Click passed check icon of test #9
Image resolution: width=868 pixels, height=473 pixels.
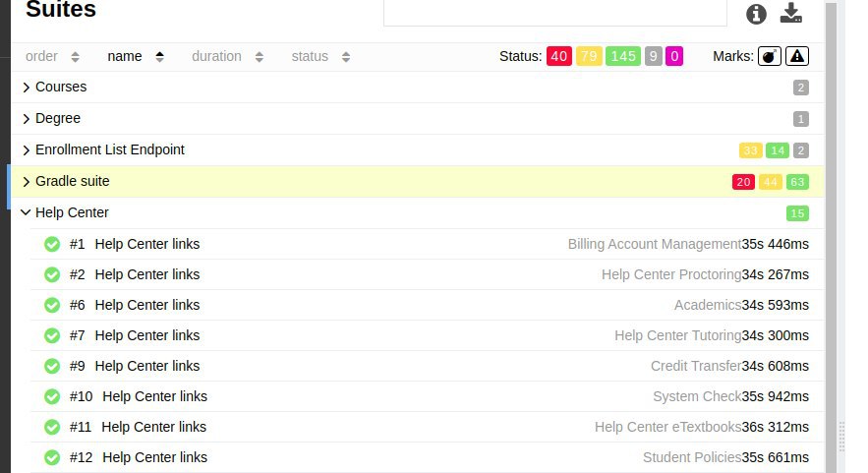52,366
